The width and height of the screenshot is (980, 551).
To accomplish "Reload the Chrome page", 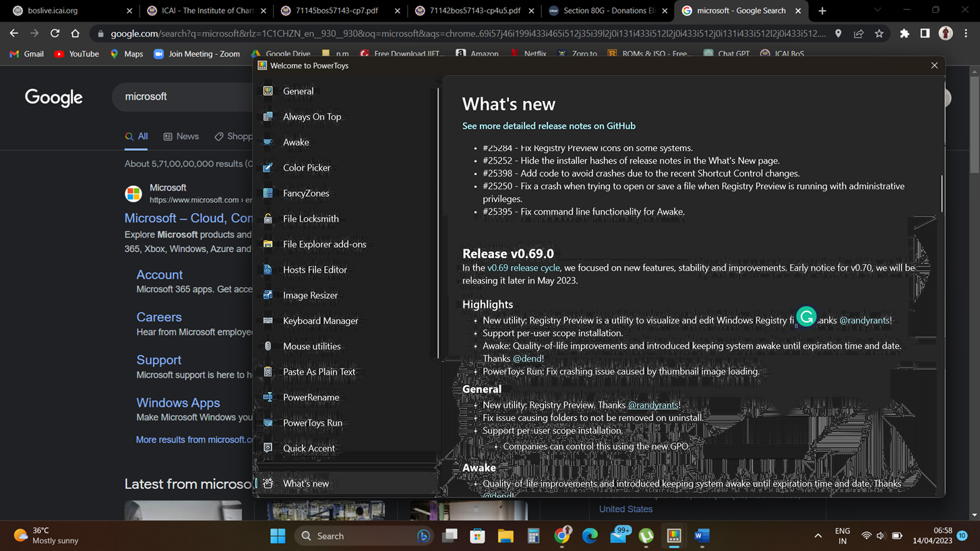I will (x=55, y=34).
